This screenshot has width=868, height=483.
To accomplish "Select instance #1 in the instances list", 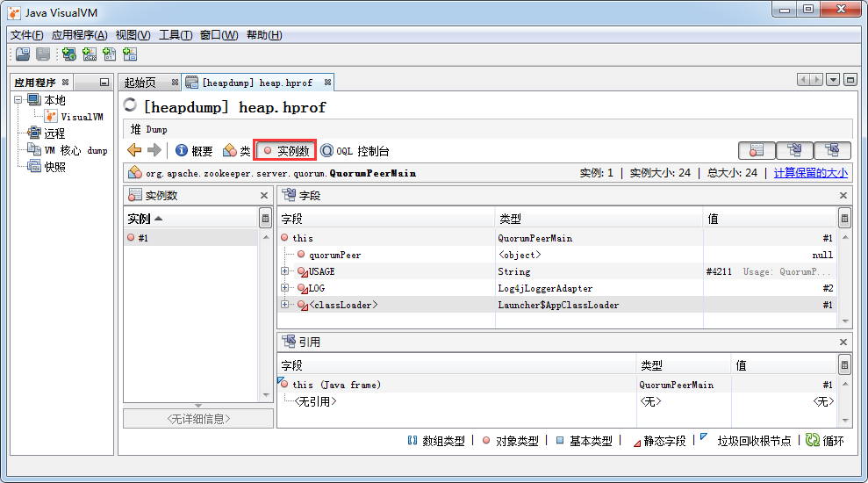I will point(143,238).
